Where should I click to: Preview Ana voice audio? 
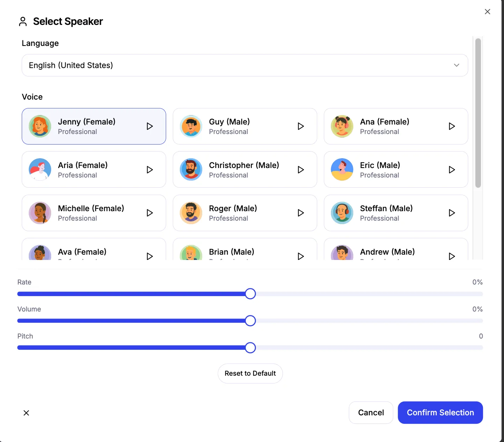pos(452,126)
